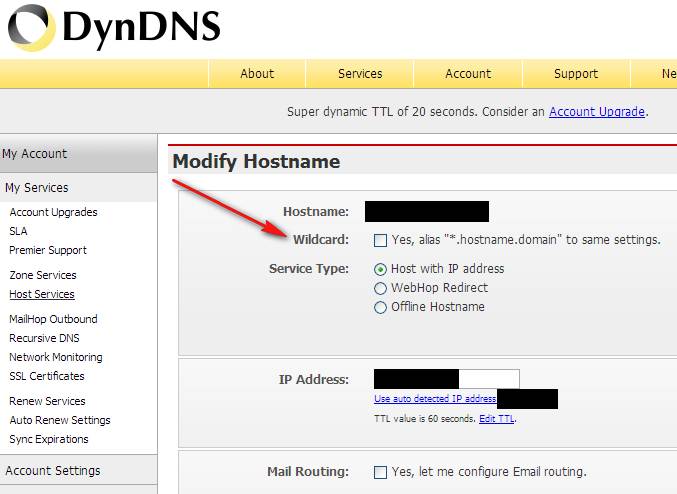Open the Renew Services link
Viewport: 677px width, 494px height.
(47, 401)
